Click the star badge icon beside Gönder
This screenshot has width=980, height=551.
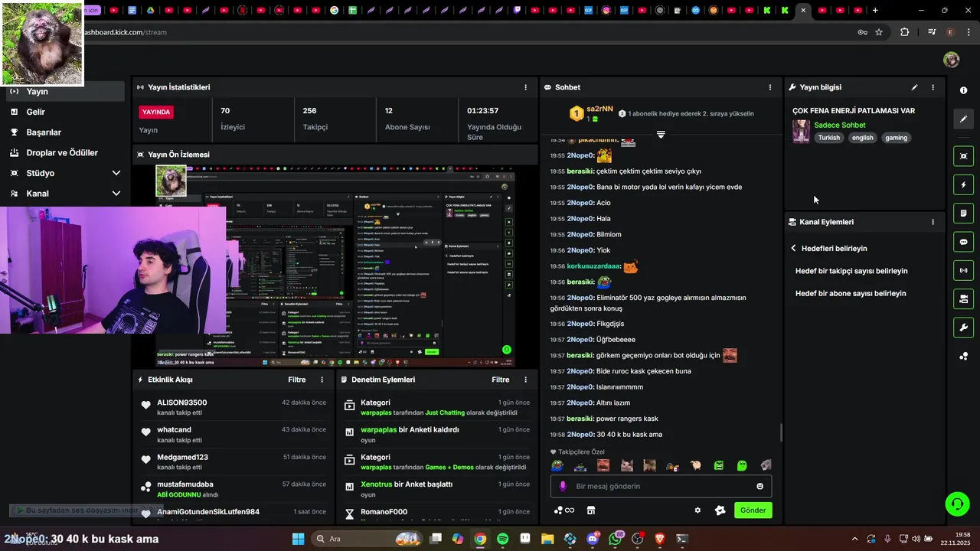pos(720,510)
